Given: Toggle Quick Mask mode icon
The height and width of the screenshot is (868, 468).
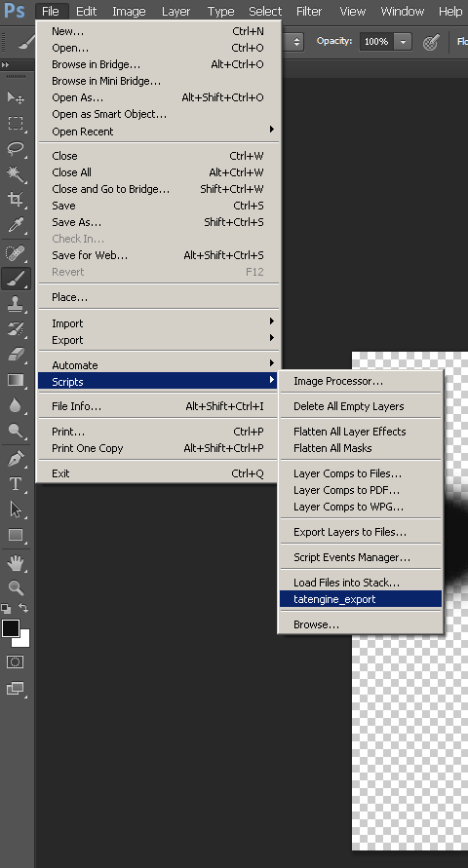Looking at the screenshot, I should coord(15,662).
